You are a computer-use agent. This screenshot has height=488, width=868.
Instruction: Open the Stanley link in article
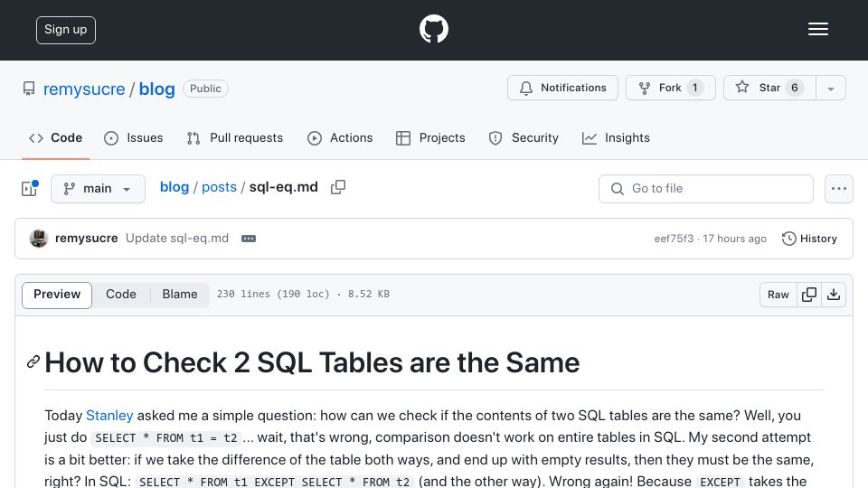[x=109, y=416]
